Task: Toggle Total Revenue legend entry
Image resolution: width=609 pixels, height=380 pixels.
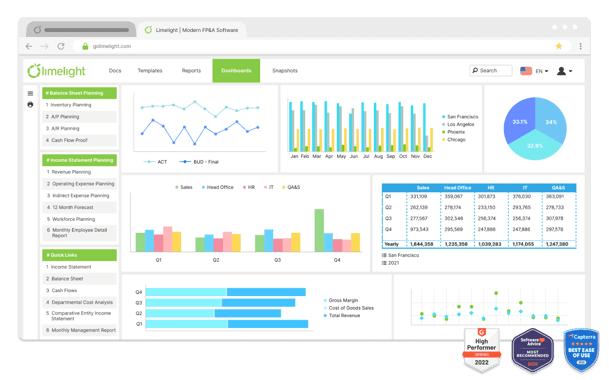Action: 342,316
